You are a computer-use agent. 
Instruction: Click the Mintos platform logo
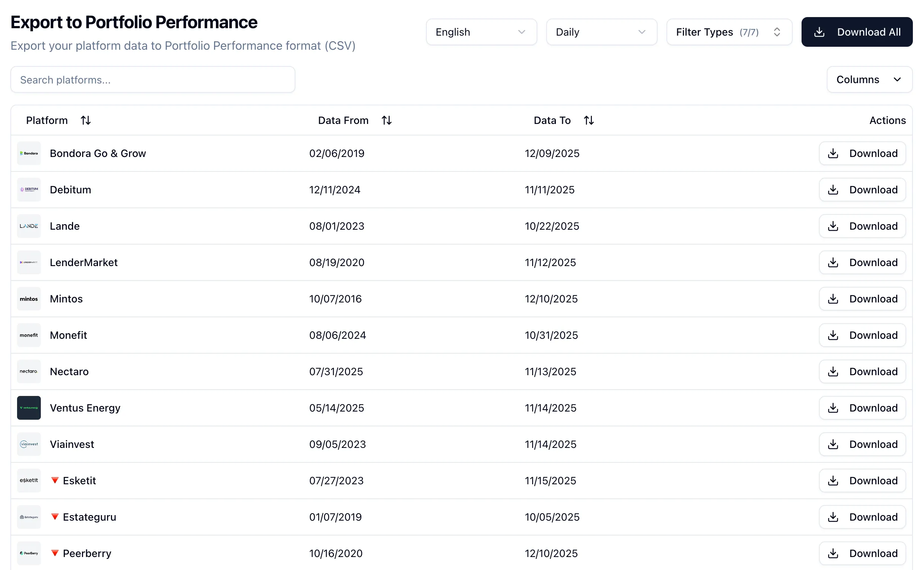pos(29,299)
